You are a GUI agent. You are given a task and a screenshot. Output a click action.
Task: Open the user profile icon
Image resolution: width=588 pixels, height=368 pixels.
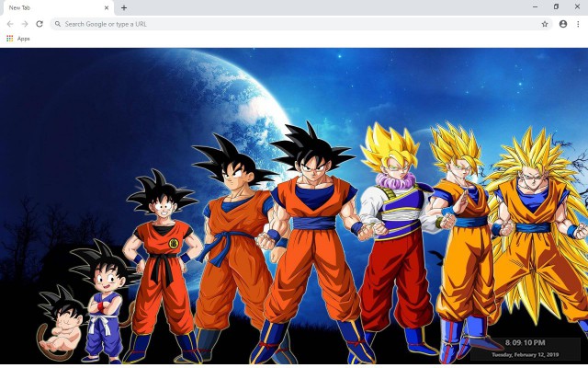[x=563, y=24]
